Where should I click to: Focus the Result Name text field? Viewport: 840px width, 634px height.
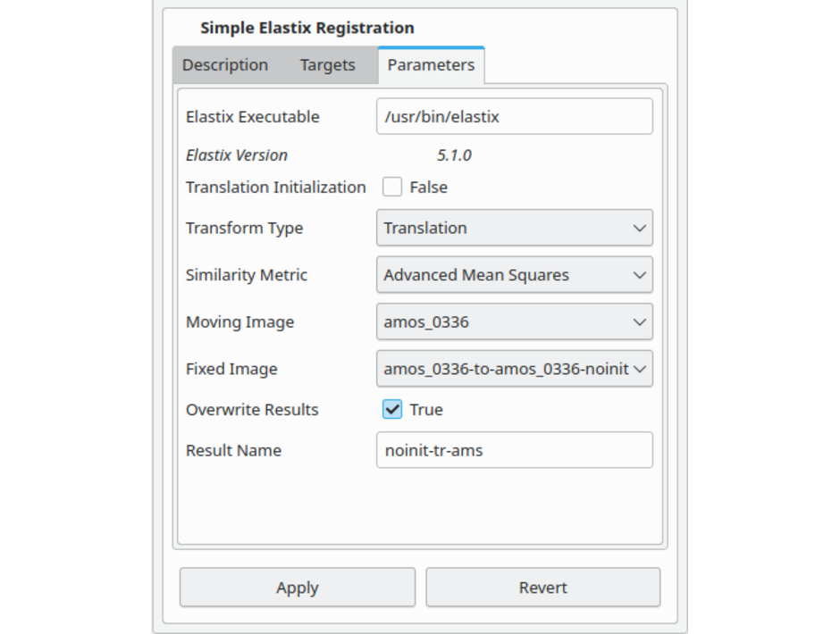point(514,451)
